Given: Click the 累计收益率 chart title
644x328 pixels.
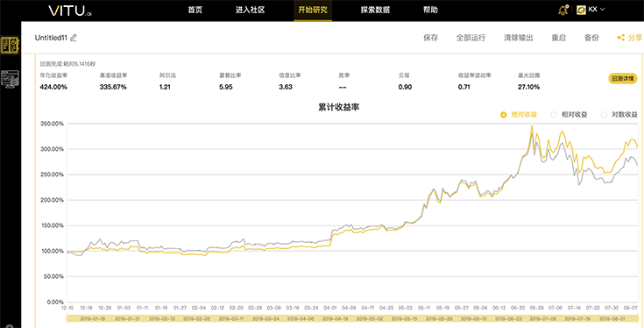Looking at the screenshot, I should pyautogui.click(x=339, y=107).
